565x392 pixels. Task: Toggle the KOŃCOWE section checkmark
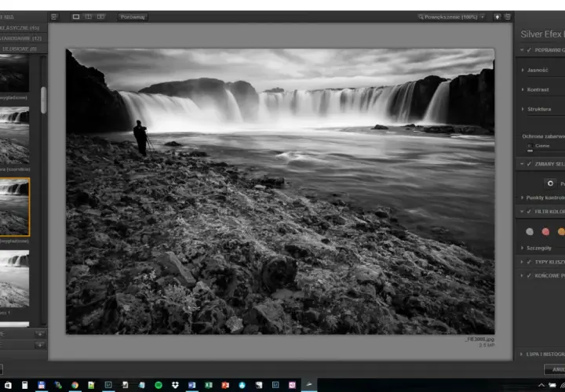[529, 276]
